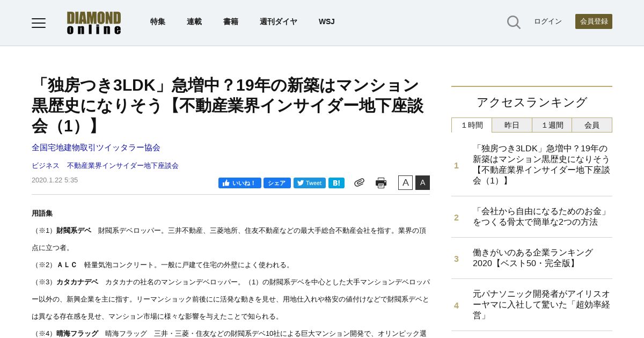
Task: Open the ビジネス category link
Action: click(x=46, y=166)
